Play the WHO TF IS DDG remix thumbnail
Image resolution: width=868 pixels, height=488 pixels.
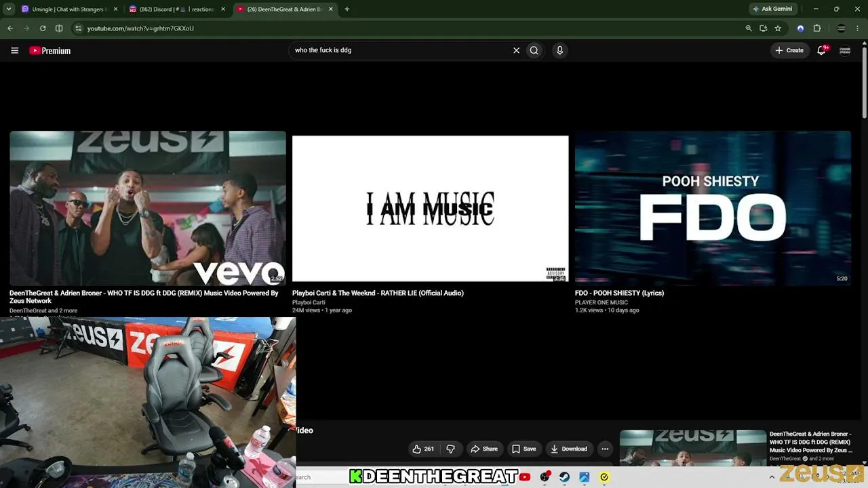[x=148, y=208]
